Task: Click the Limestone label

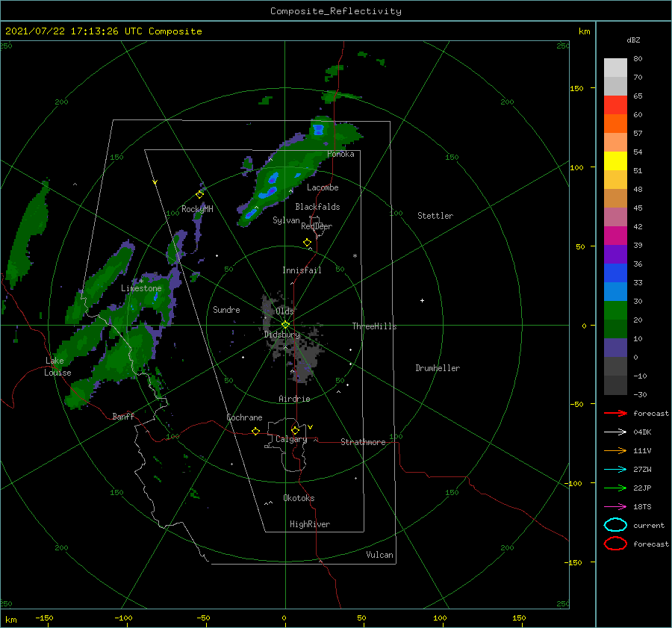Action: coord(141,288)
